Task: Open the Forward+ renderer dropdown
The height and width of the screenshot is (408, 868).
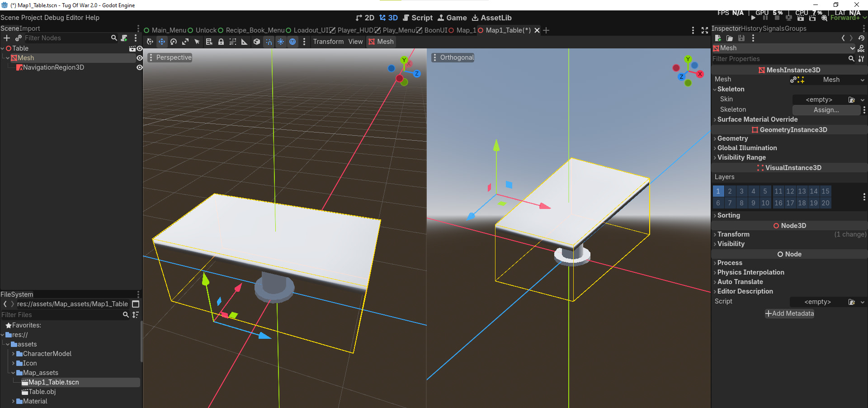Action: (x=848, y=18)
